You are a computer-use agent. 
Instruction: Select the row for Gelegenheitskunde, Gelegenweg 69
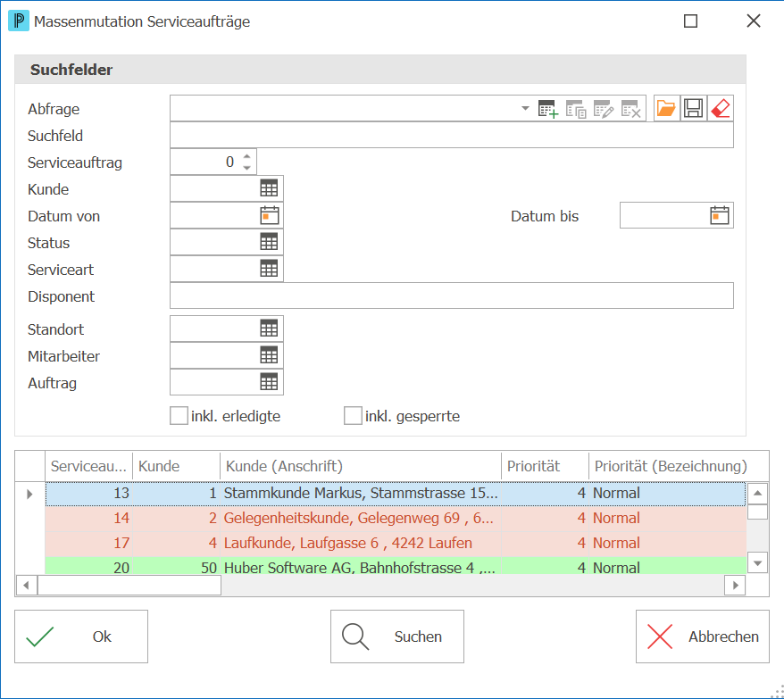(396, 519)
